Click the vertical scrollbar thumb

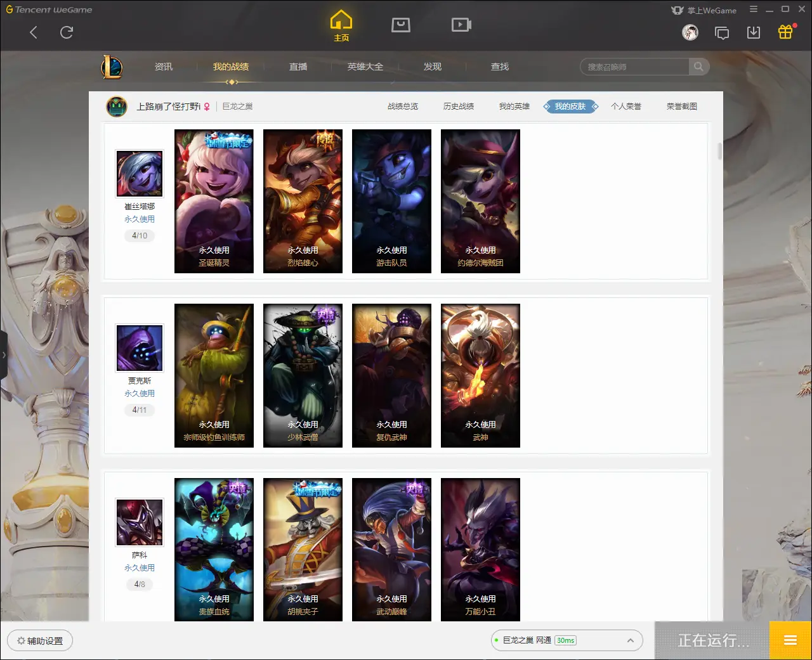[x=719, y=151]
